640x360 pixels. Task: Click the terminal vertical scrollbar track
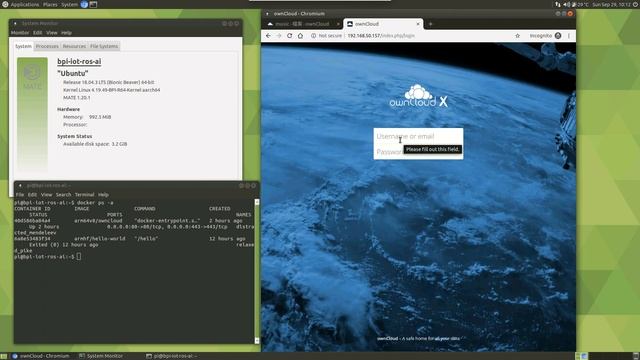[257, 271]
